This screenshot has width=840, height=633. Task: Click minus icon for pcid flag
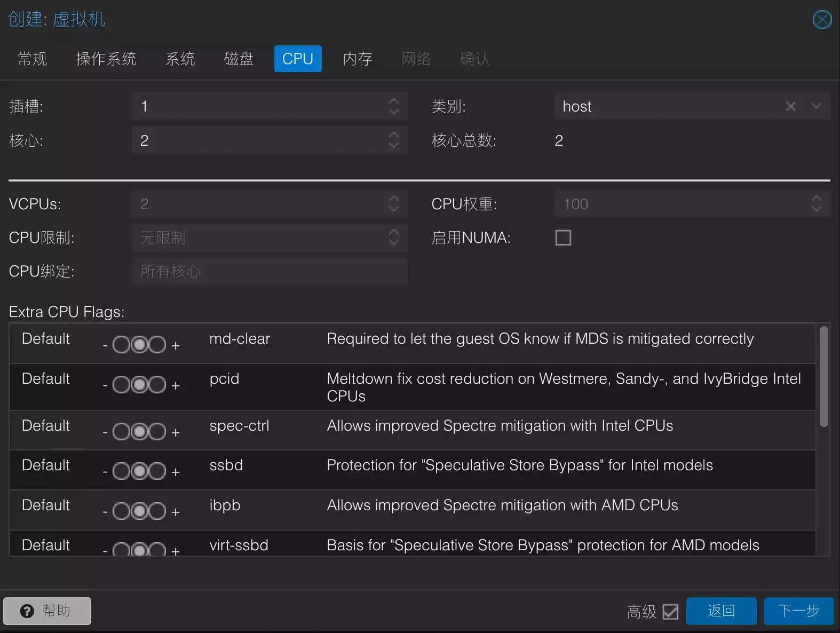(x=105, y=385)
